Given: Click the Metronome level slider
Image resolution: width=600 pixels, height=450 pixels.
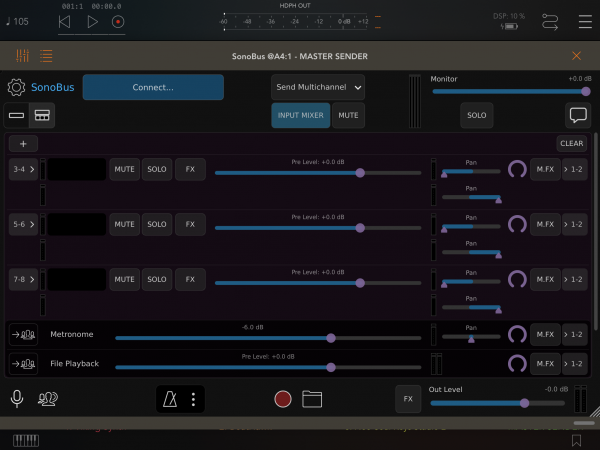Looking at the screenshot, I should click(x=268, y=338).
